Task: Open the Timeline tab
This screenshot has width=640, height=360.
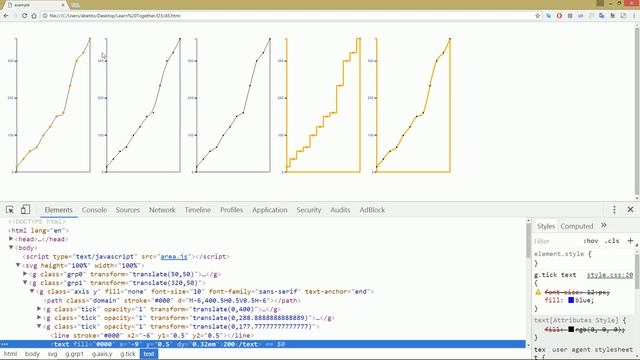Action: pos(198,210)
